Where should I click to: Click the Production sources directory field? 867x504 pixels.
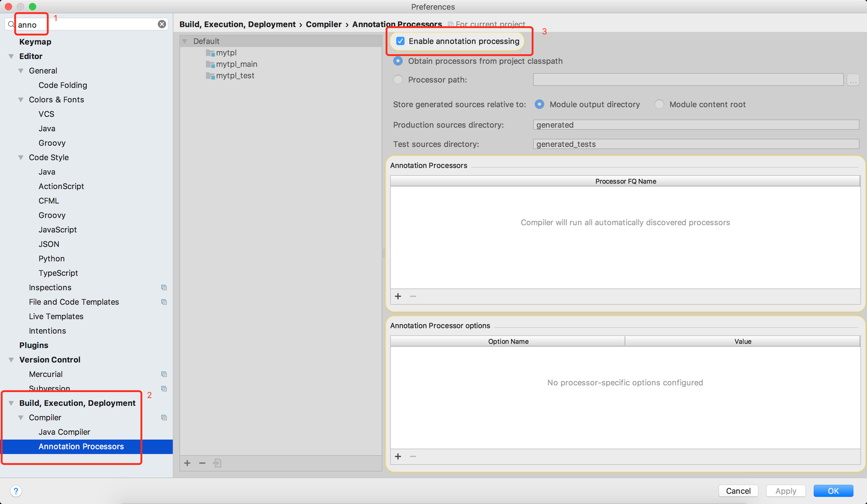(695, 125)
